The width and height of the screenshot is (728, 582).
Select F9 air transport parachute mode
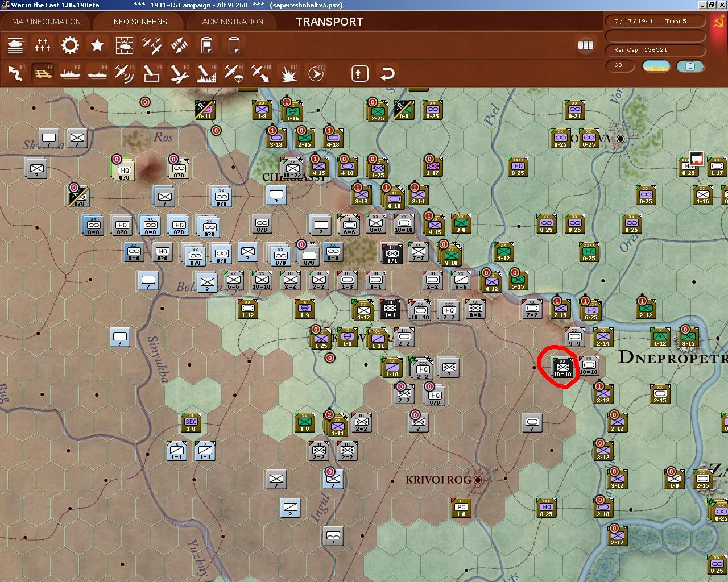[x=234, y=74]
